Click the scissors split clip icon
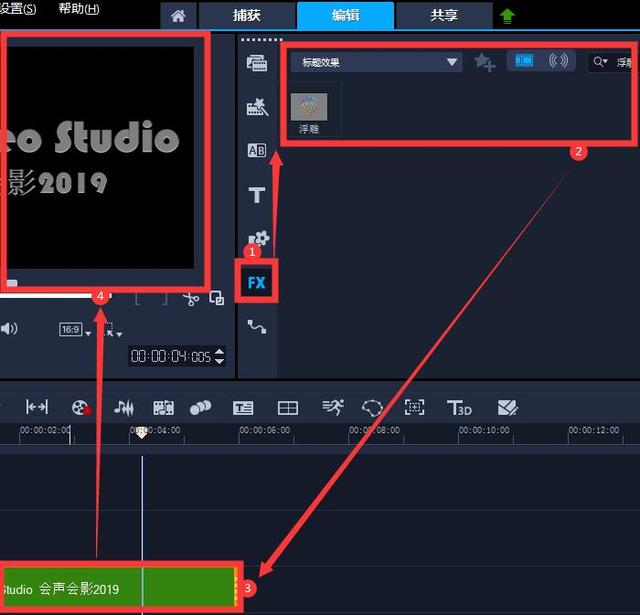 191,299
